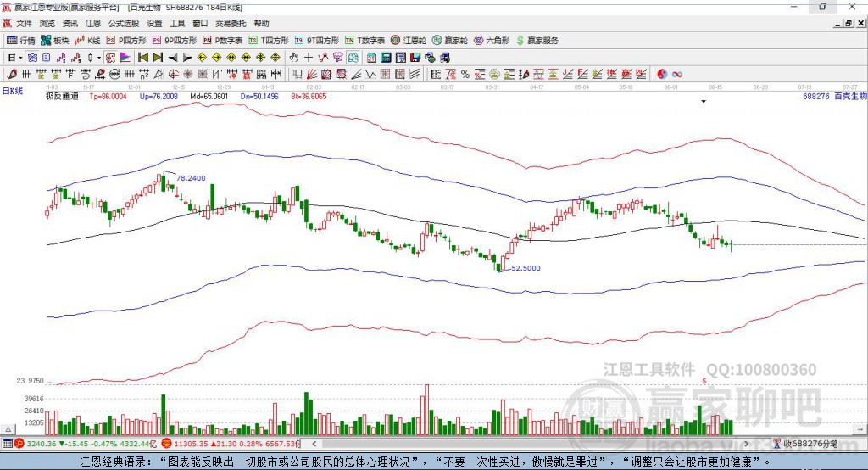Select the red fan lines tool

click(312, 75)
